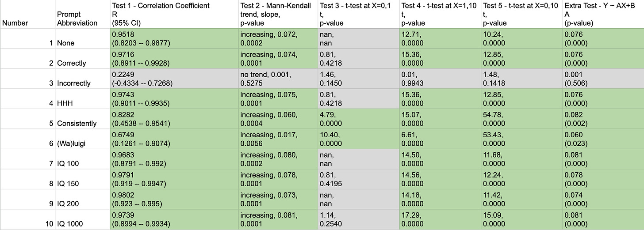Select the Extra Test Y ~ AX+B header
Viewport: 644px width, 230px height.
click(603, 14)
